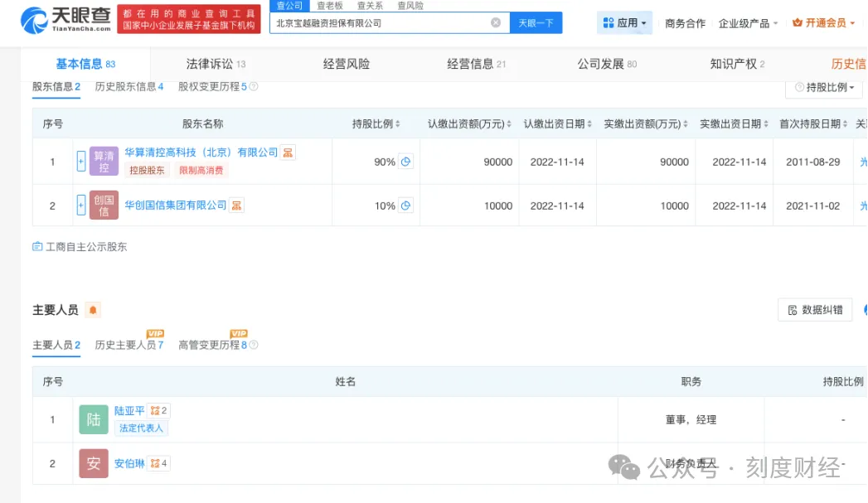
Task: Open 华创国信集团有限公司 link
Action: pyautogui.click(x=176, y=206)
